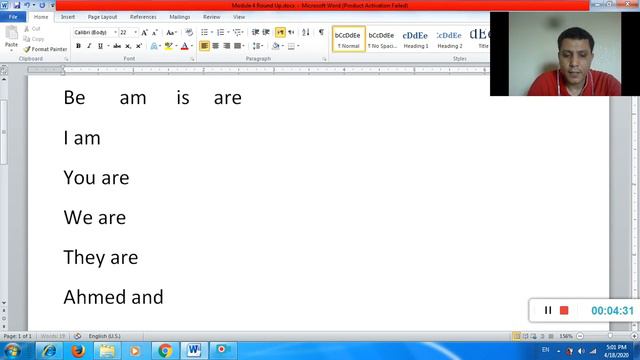Toggle Align Text Left
The width and height of the screenshot is (640, 360).
[204, 46]
